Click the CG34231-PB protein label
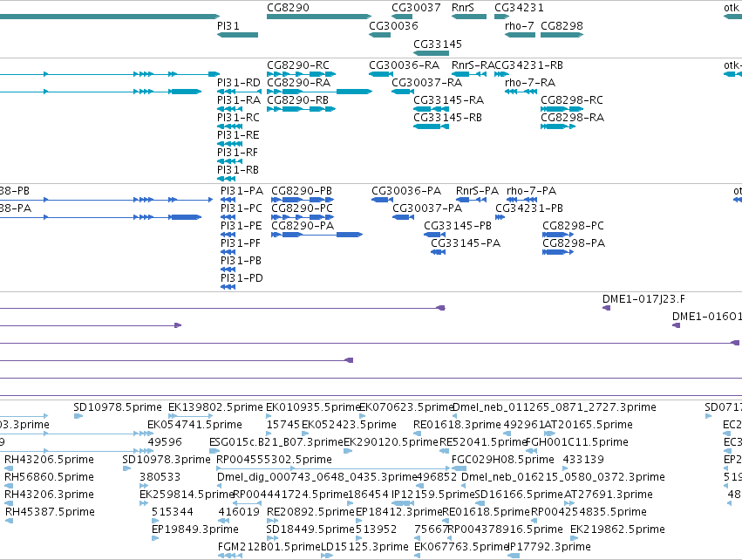 point(529,208)
